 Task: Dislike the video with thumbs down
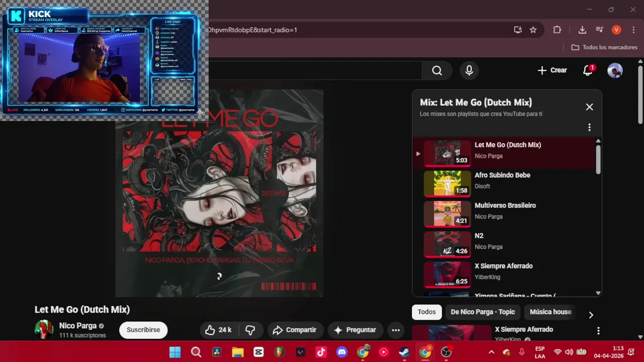click(x=250, y=330)
